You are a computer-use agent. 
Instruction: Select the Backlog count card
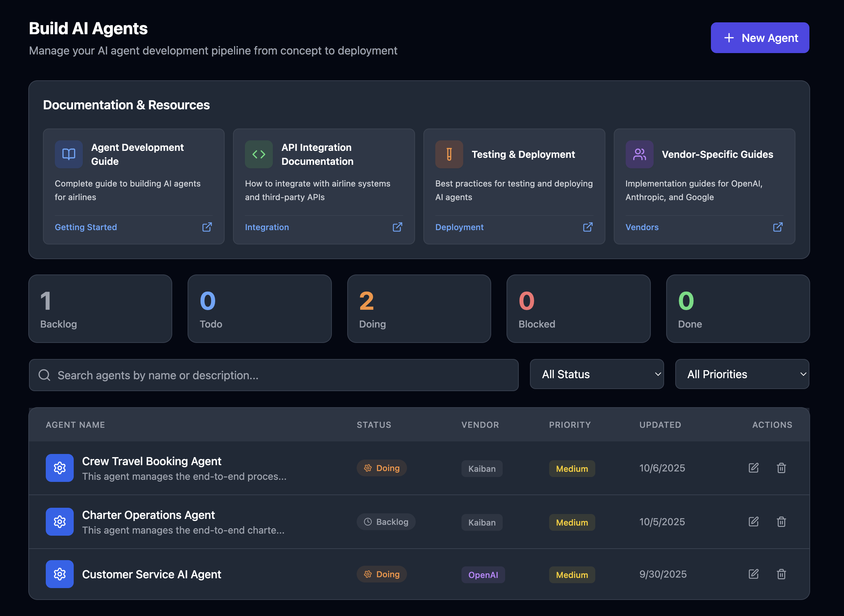pyautogui.click(x=100, y=309)
